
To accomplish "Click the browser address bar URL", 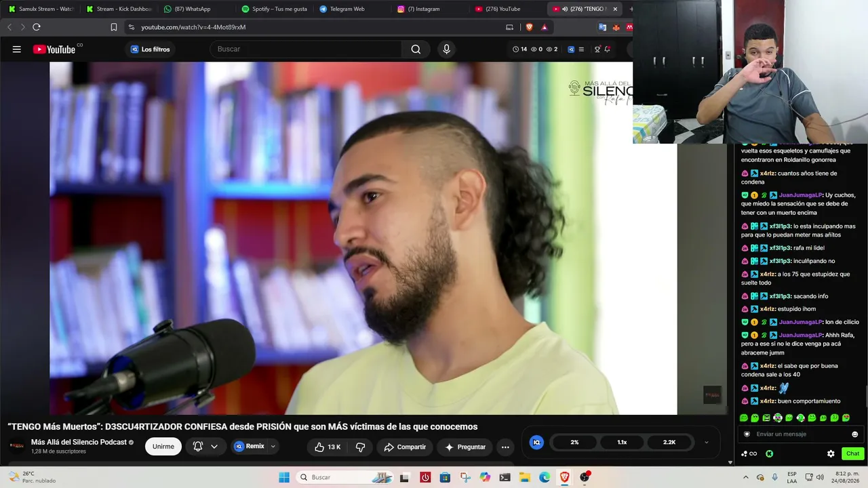I will tap(193, 27).
